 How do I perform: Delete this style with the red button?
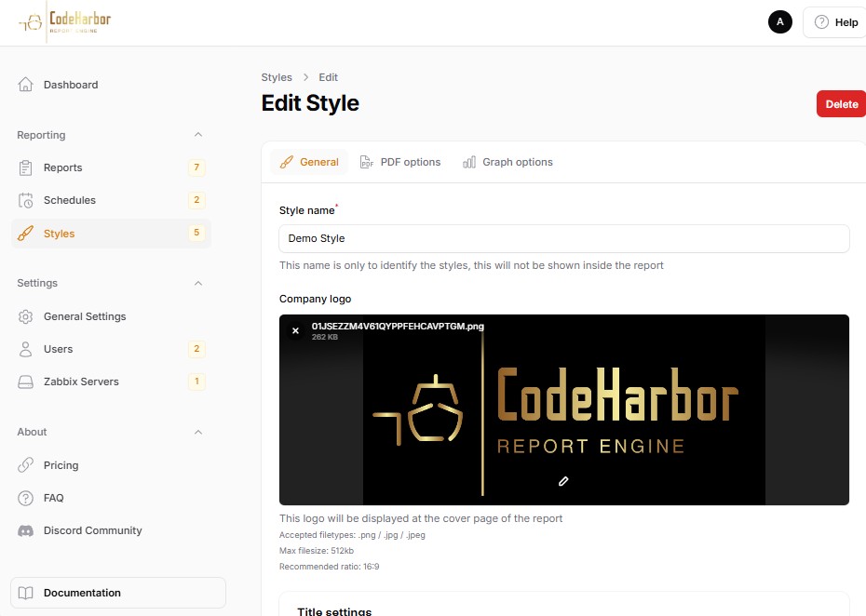(841, 104)
